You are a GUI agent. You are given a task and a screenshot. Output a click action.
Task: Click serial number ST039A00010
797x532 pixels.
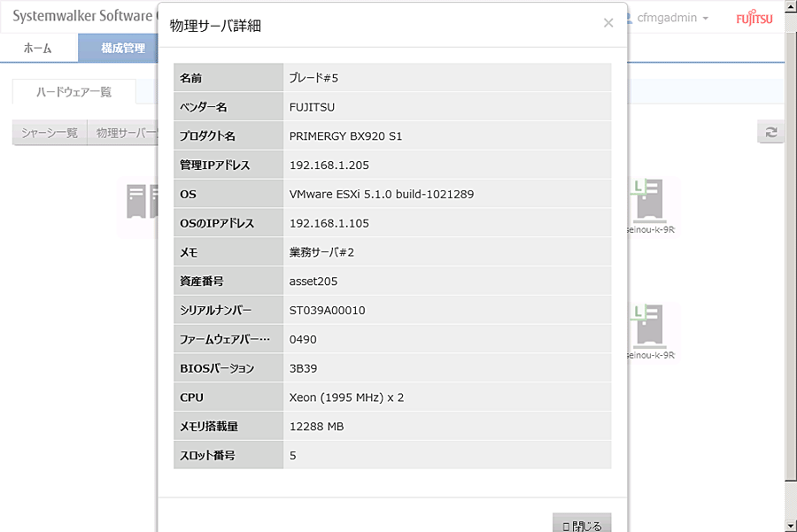point(328,311)
